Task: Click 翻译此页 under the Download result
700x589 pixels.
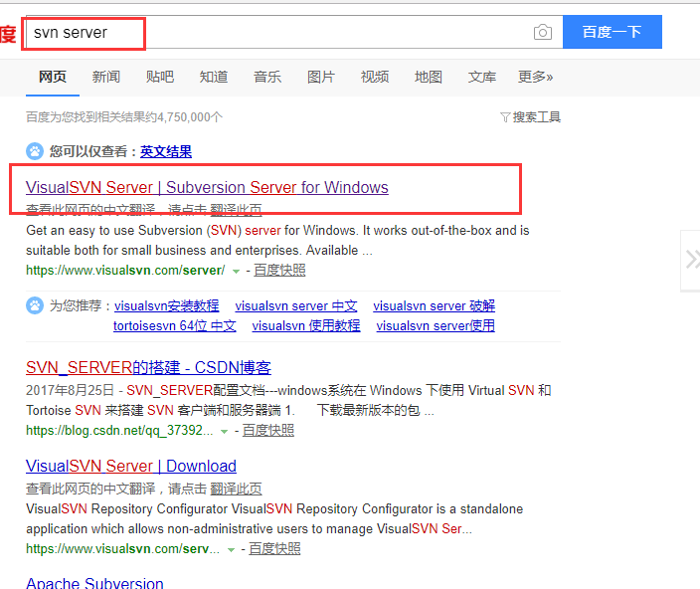Action: point(236,489)
